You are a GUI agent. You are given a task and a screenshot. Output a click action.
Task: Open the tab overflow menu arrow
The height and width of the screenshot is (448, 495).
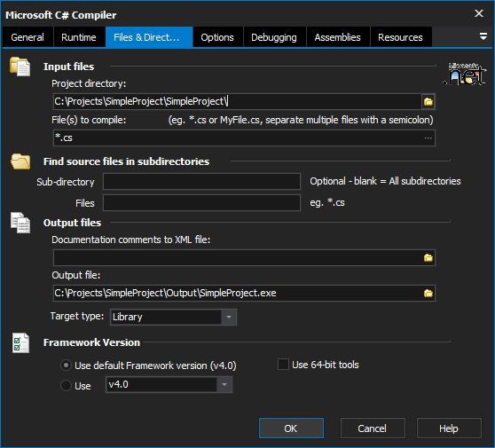[x=483, y=36]
